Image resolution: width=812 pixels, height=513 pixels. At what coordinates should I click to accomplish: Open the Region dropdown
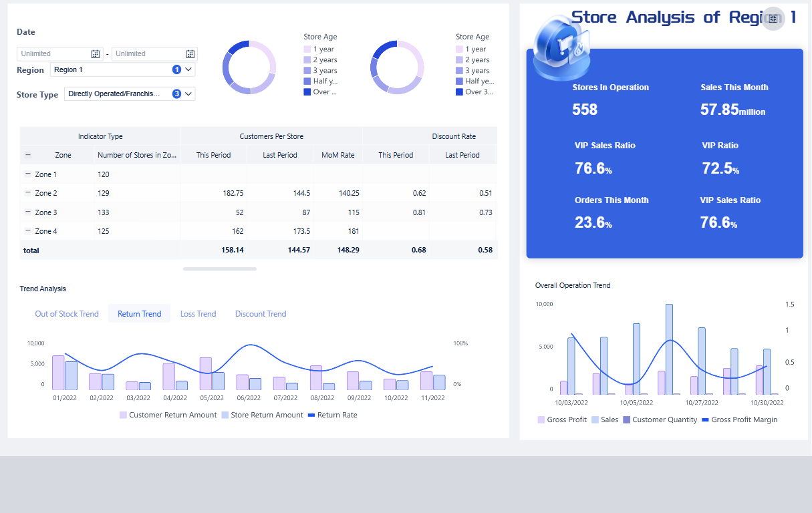188,69
